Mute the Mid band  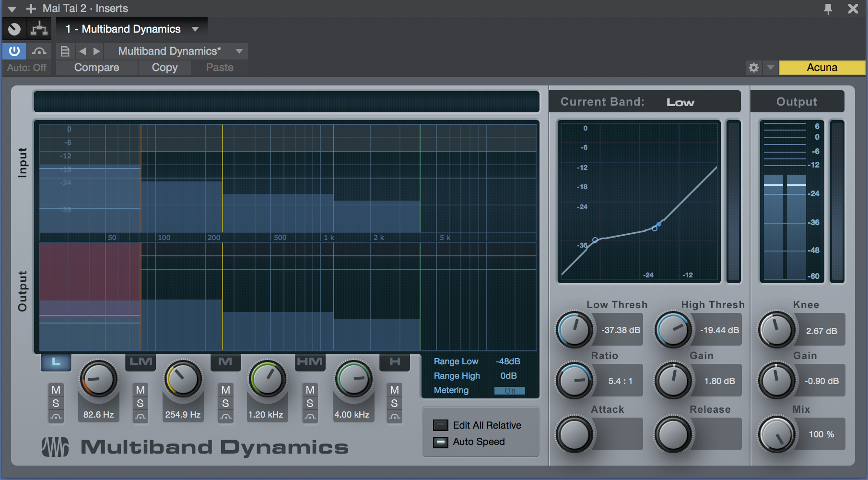tap(225, 390)
